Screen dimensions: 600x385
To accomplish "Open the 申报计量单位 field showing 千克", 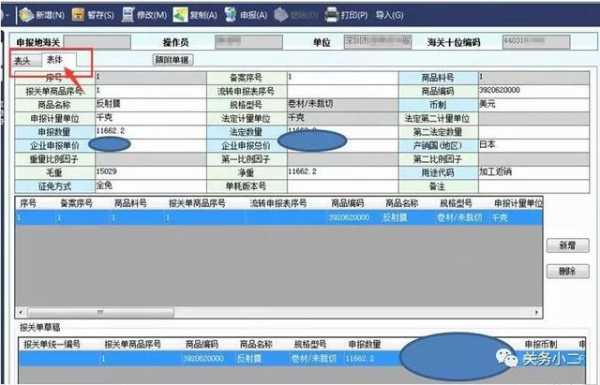I will pyautogui.click(x=151, y=119).
